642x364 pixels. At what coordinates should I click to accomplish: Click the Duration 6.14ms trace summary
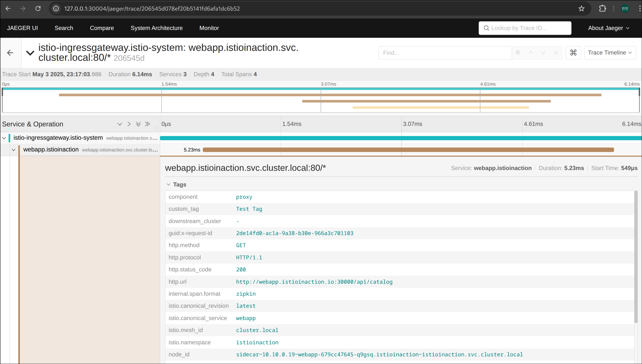click(x=130, y=74)
